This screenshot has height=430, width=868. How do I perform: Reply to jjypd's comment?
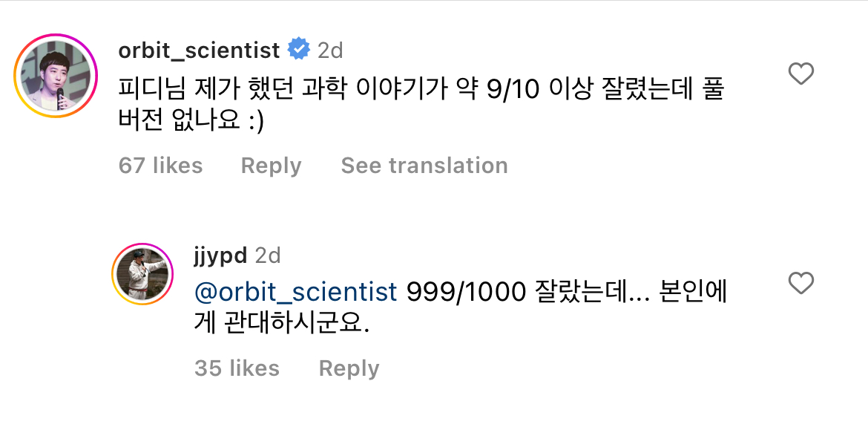(x=348, y=368)
